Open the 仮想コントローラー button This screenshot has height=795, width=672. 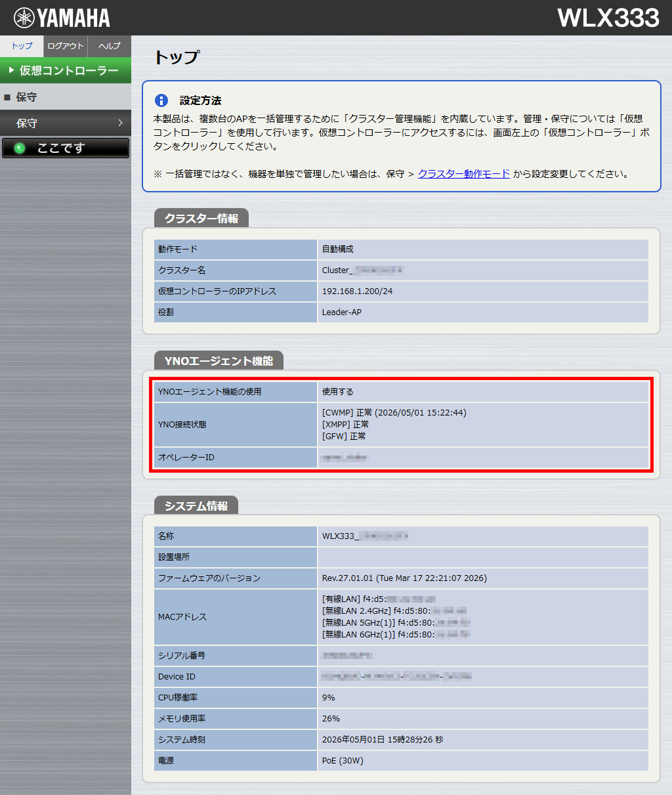(66, 70)
